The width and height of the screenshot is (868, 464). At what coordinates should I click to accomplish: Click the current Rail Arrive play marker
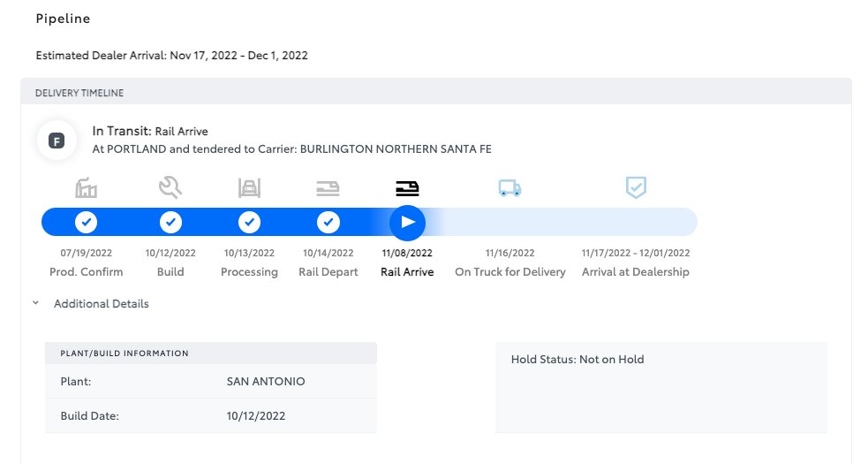[x=407, y=223]
